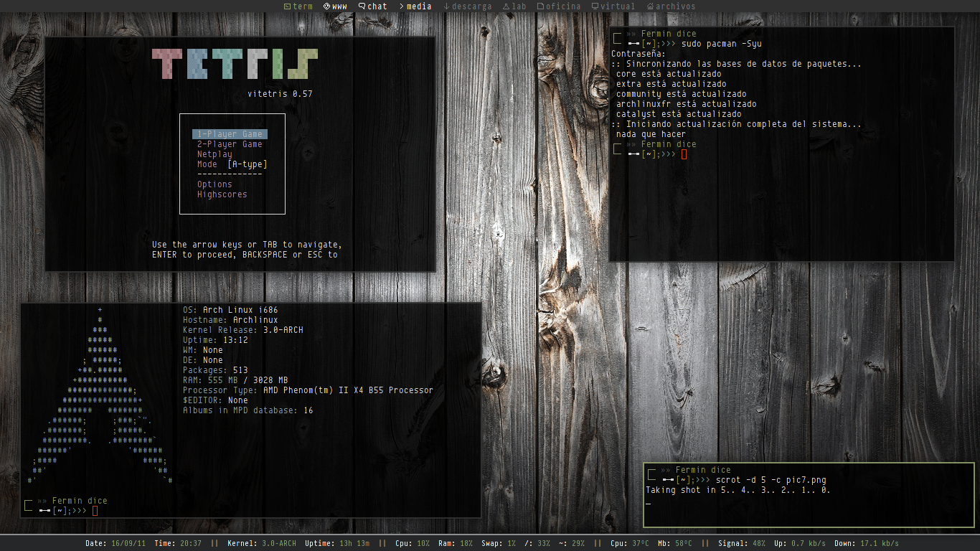Image resolution: width=980 pixels, height=551 pixels.
Task: Click the 'Uptime: 13:12' info line
Action: click(x=215, y=340)
